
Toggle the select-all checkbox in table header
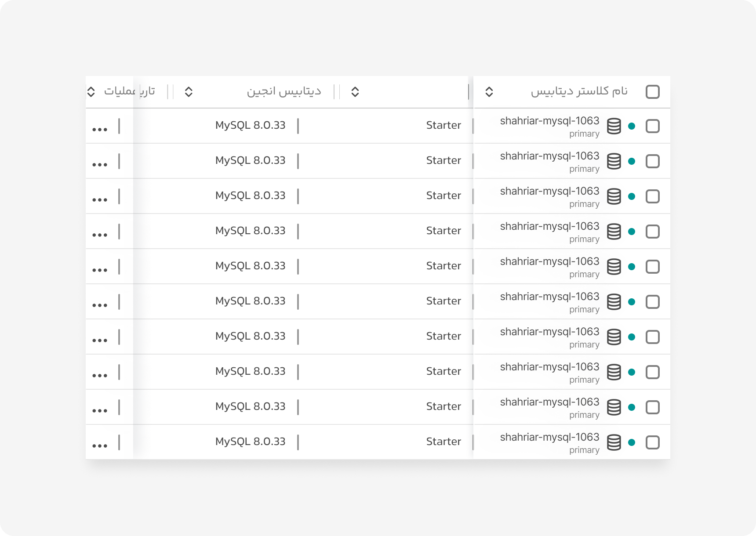653,92
